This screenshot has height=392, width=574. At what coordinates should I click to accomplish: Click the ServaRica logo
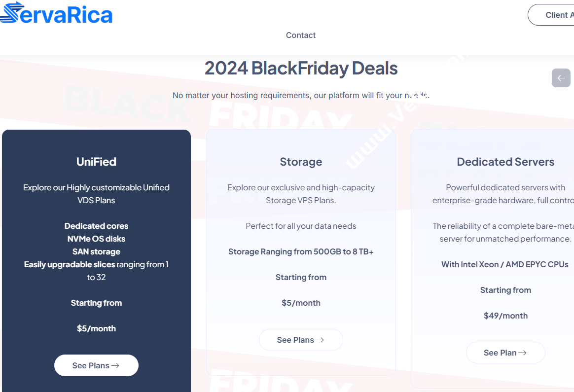[56, 13]
